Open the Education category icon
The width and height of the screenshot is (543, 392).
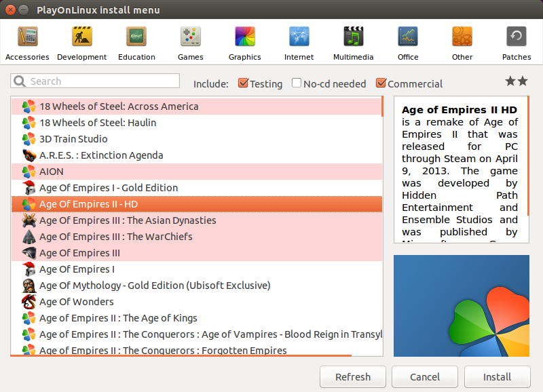(136, 37)
